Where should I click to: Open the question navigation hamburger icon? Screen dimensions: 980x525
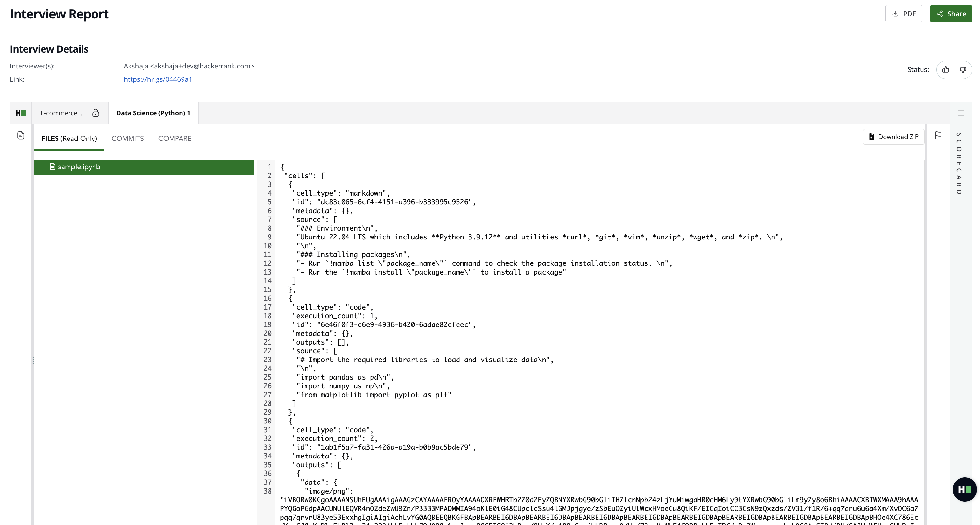click(x=961, y=113)
